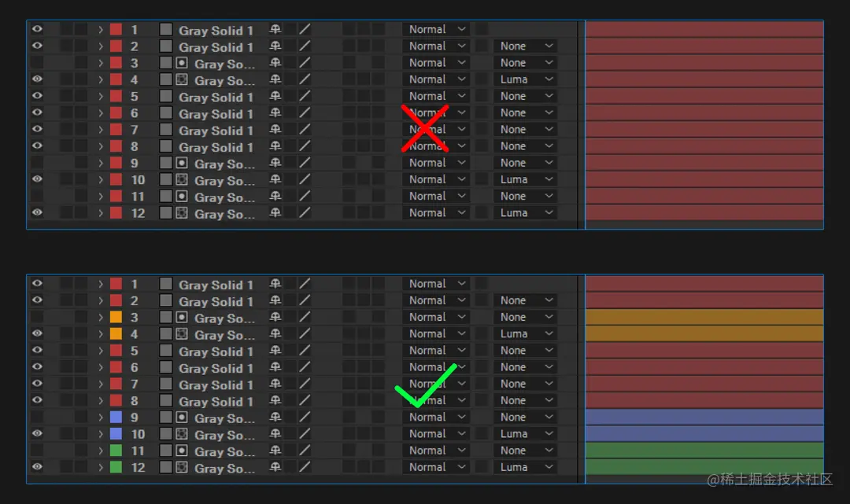The height and width of the screenshot is (504, 850).
Task: Expand blue layer 9 properties
Action: pyautogui.click(x=101, y=418)
